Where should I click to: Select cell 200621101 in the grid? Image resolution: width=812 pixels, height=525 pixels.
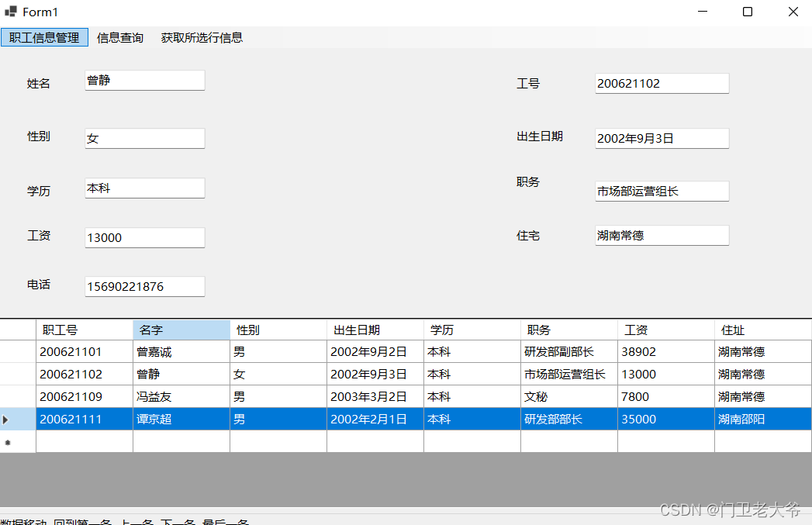pos(85,351)
